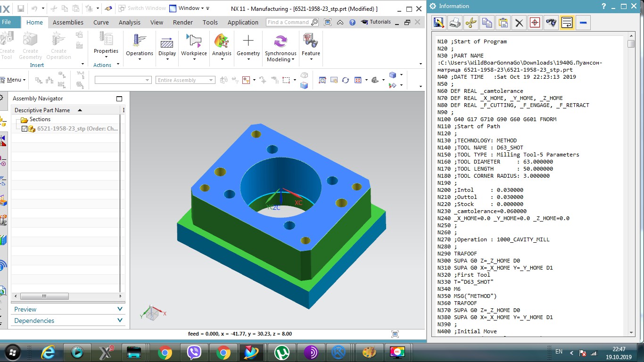Toggle Assembly Navigator maximize box
The width and height of the screenshot is (644, 362).
119,99
